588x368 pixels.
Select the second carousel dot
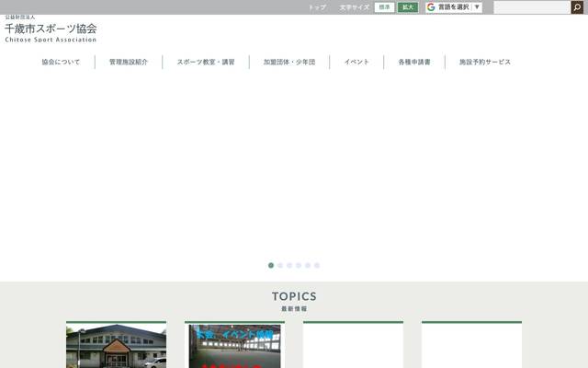coord(280,266)
